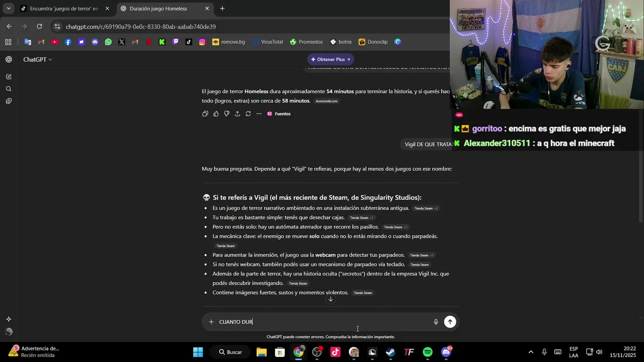Open the botrix bookmark

pos(341,42)
